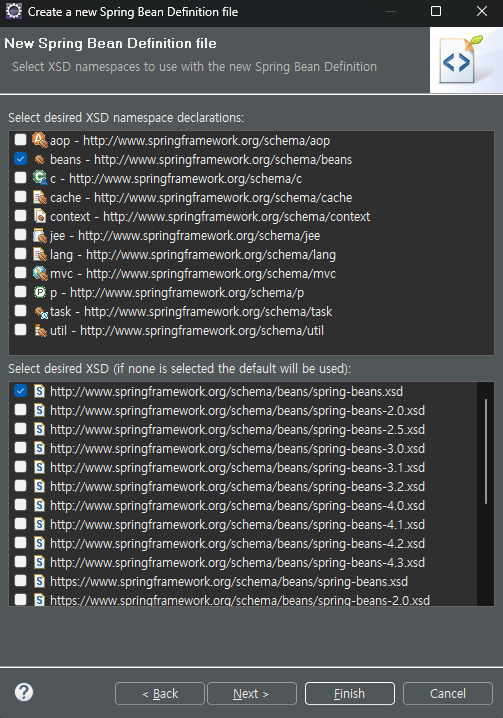Viewport: 503px width, 718px height.
Task: Select the schema/lang URL text
Action: [211, 255]
